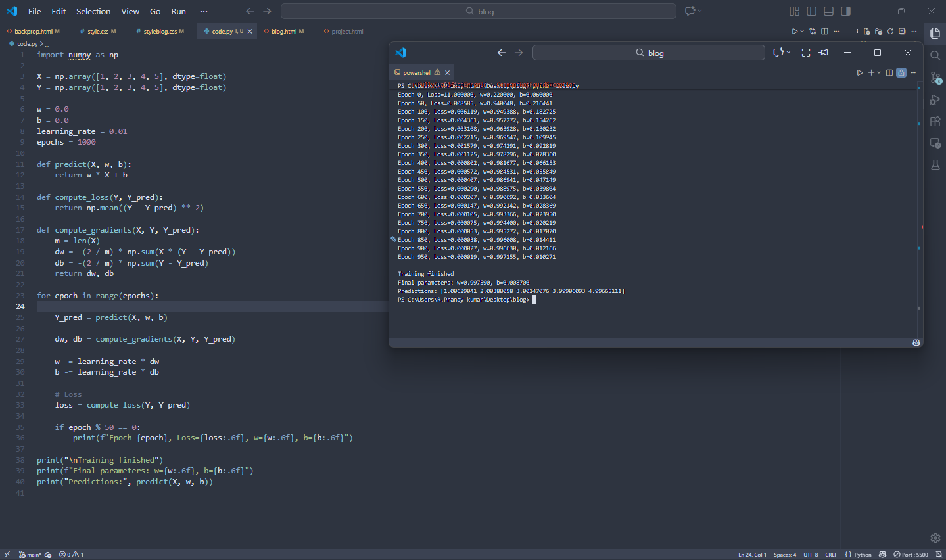Open the Extensions view
The height and width of the screenshot is (560, 946).
tap(935, 121)
